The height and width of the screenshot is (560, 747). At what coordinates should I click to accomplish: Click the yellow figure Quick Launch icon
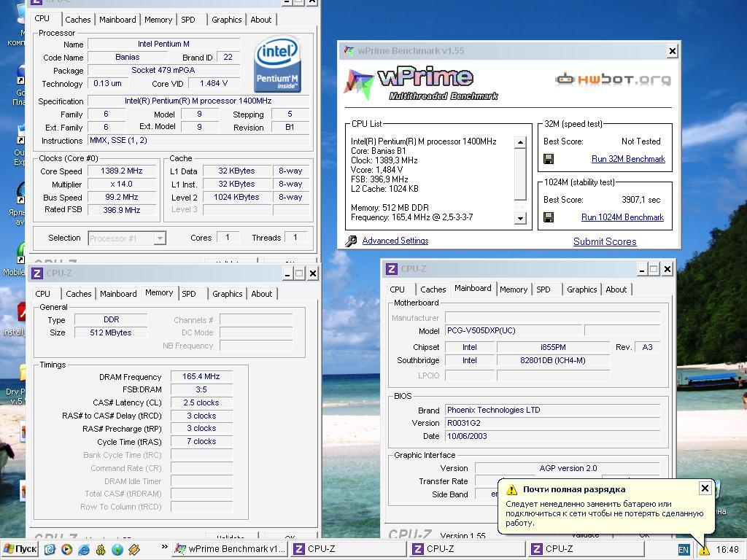point(101,550)
